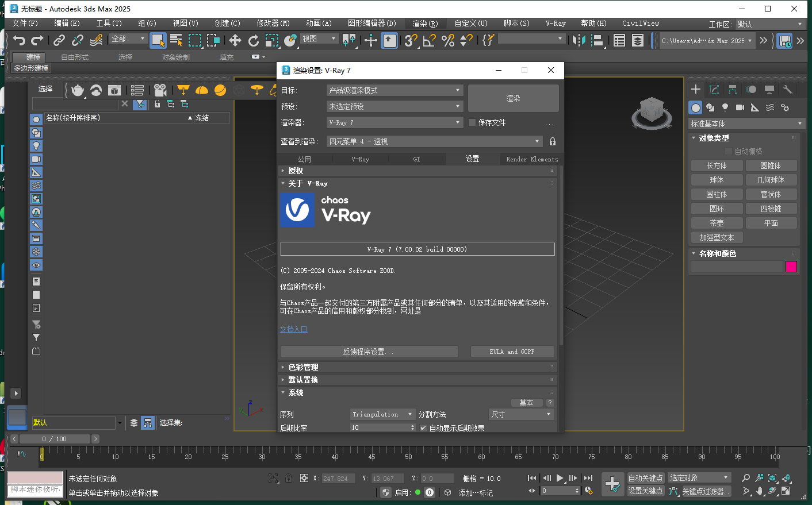Select the Select and Move tool
Viewport: 812px width, 505px height.
[x=234, y=40]
